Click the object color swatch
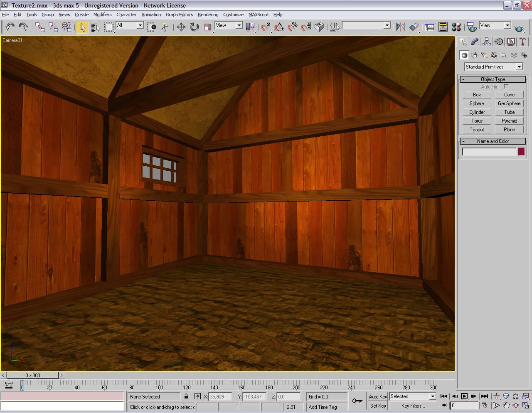Image resolution: width=532 pixels, height=413 pixels. 521,152
